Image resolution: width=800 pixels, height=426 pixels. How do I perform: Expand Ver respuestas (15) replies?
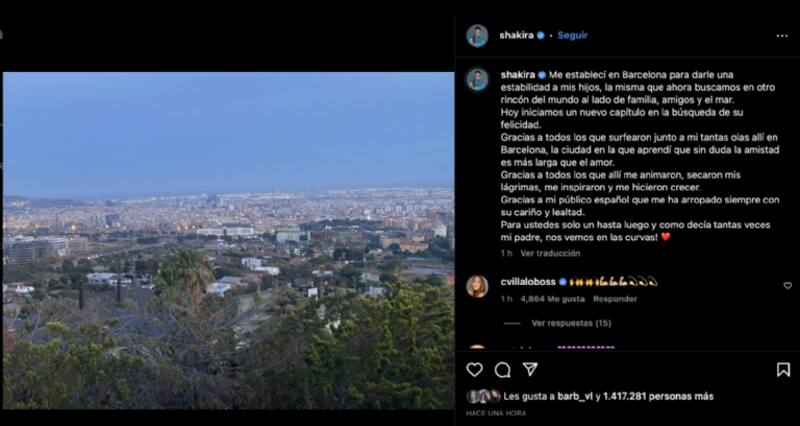click(571, 323)
